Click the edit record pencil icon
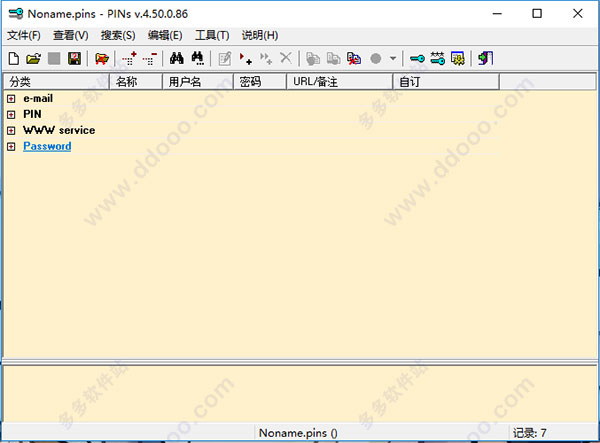 click(x=225, y=59)
